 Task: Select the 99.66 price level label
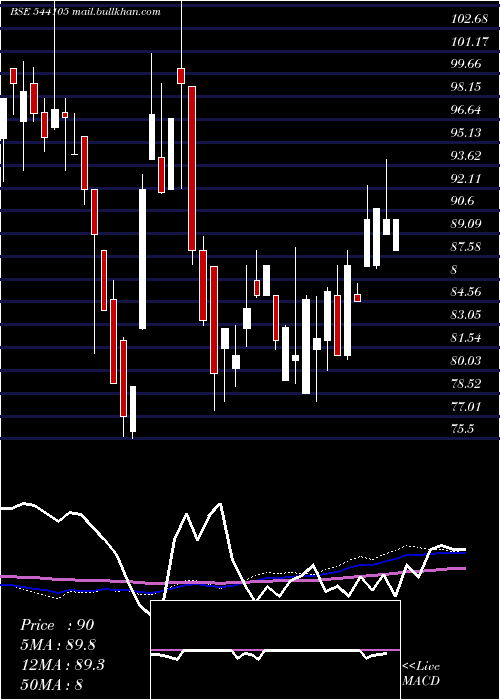pos(466,64)
